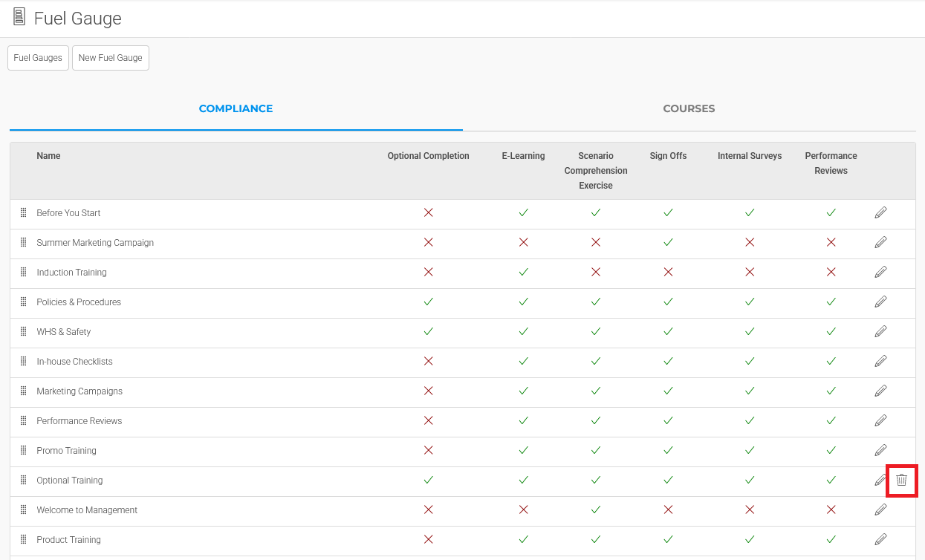Click the trash icon for Optional Training

[901, 481]
